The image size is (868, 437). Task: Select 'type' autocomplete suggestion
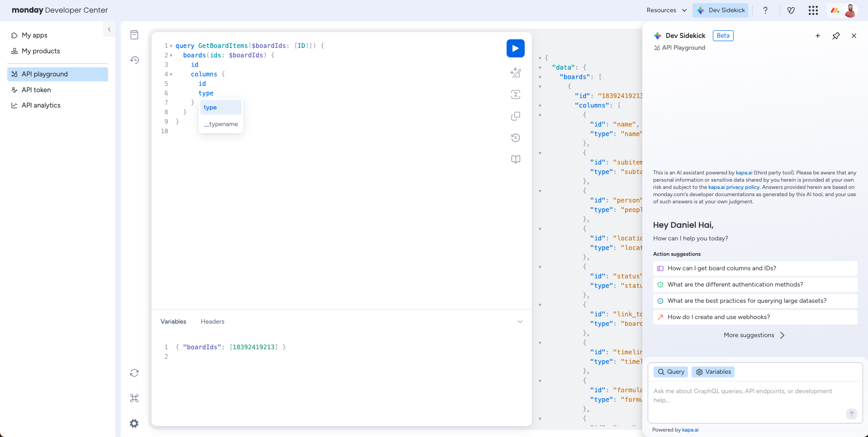[221, 108]
